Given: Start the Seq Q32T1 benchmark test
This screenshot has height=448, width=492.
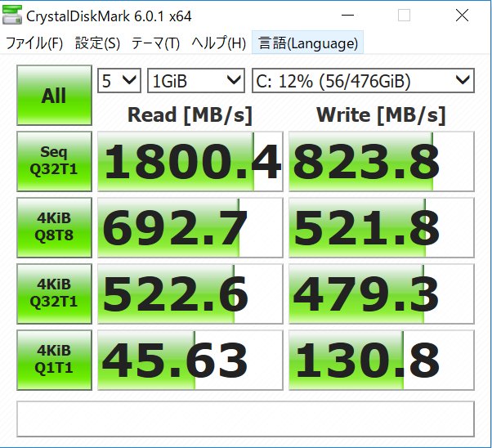Looking at the screenshot, I should (x=54, y=161).
